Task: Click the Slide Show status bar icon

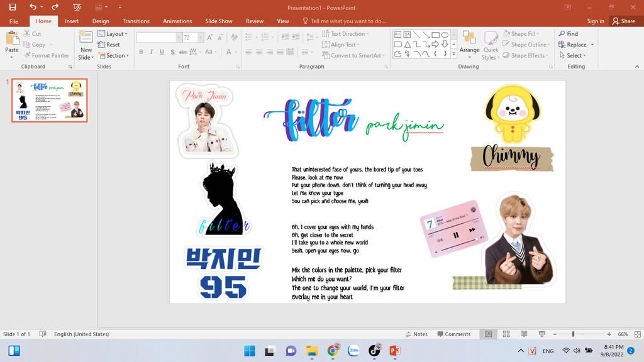Action: 541,334
